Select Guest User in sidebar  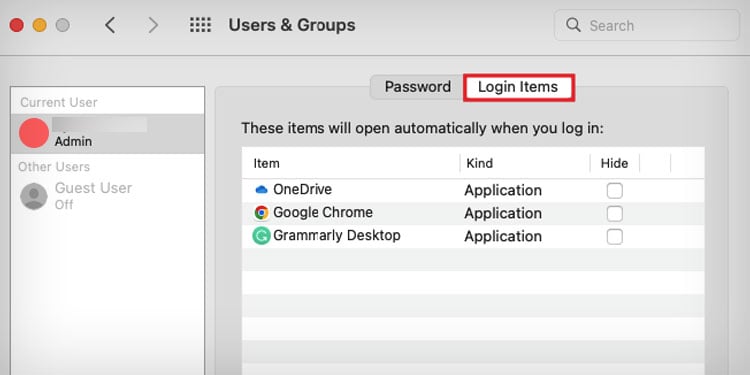click(107, 196)
